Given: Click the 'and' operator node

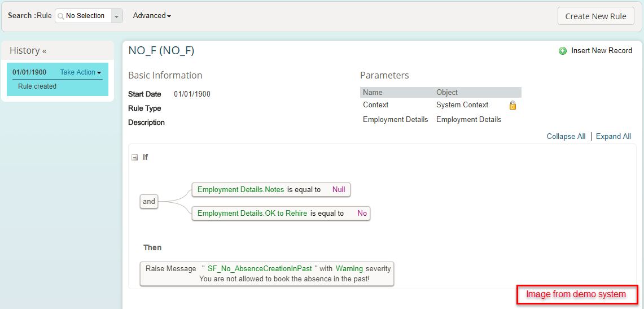Looking at the screenshot, I should click(149, 202).
